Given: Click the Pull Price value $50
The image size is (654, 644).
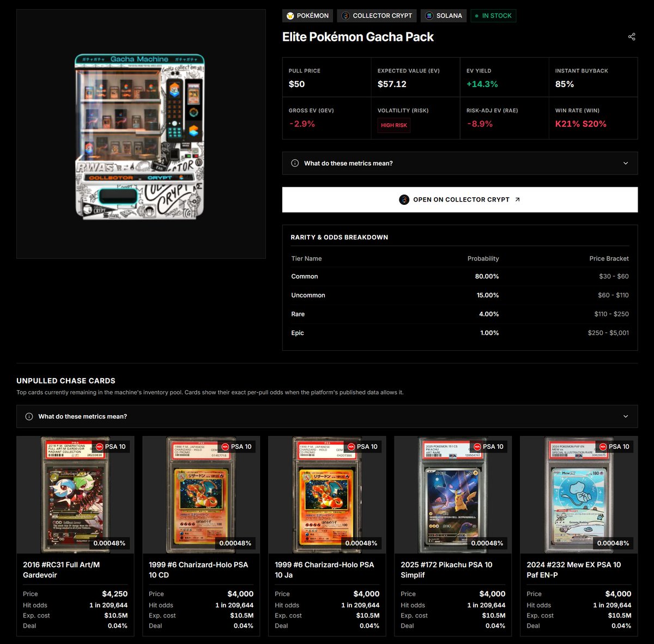Looking at the screenshot, I should 297,84.
